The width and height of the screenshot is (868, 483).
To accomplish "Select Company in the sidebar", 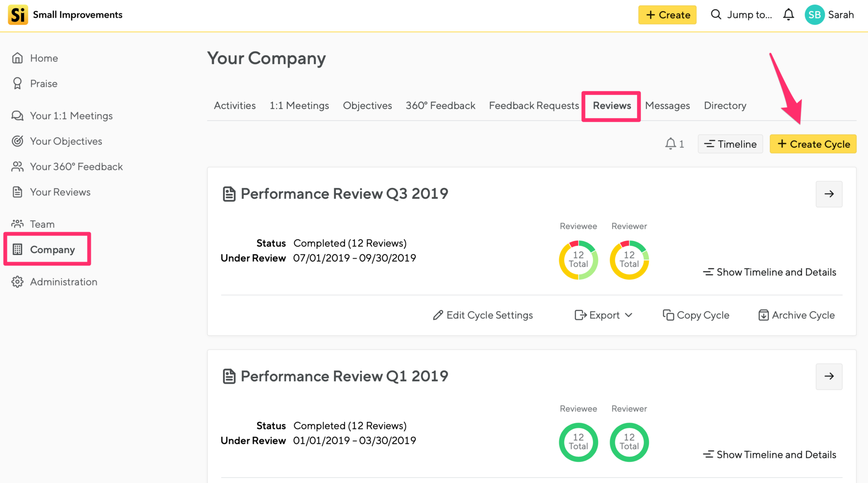I will pos(52,249).
